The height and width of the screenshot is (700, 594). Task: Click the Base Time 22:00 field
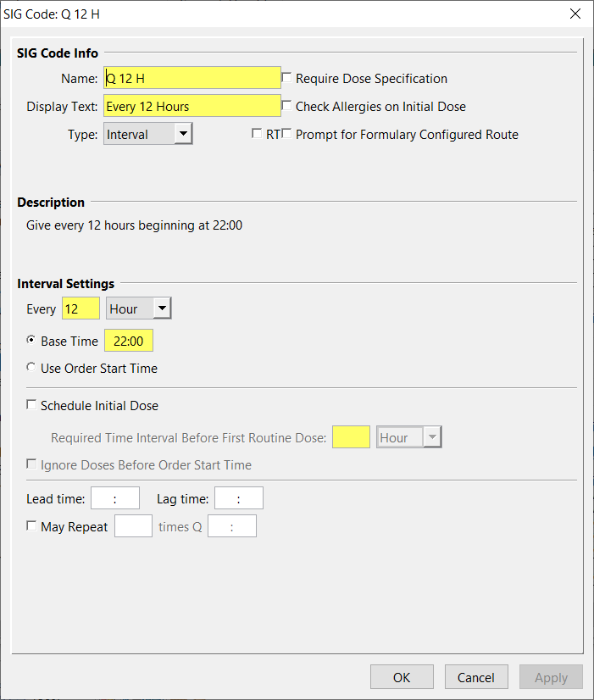(x=128, y=341)
